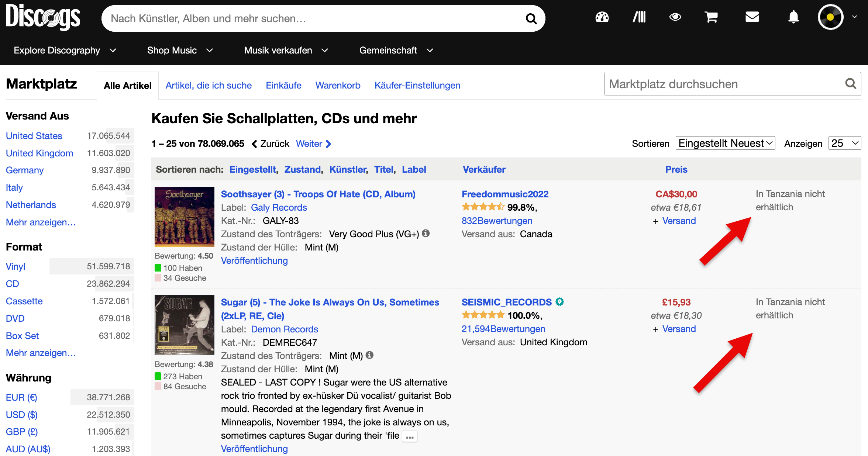The width and height of the screenshot is (868, 456).
Task: Sort listings by Preis column
Action: point(676,169)
